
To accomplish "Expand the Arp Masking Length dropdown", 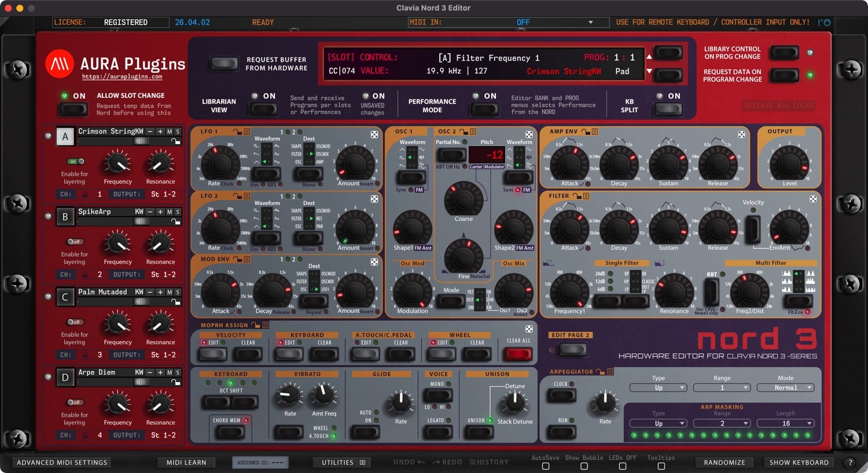I will [785, 423].
